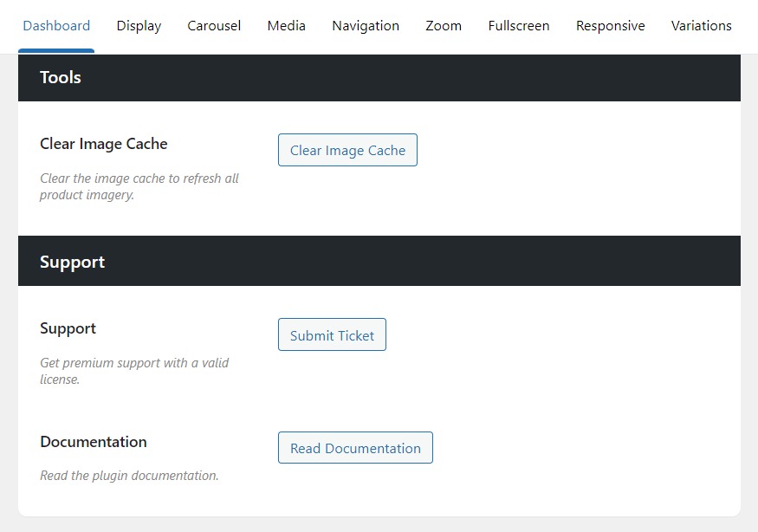Click the Clear Image Cache button
The image size is (758, 532).
click(x=347, y=150)
